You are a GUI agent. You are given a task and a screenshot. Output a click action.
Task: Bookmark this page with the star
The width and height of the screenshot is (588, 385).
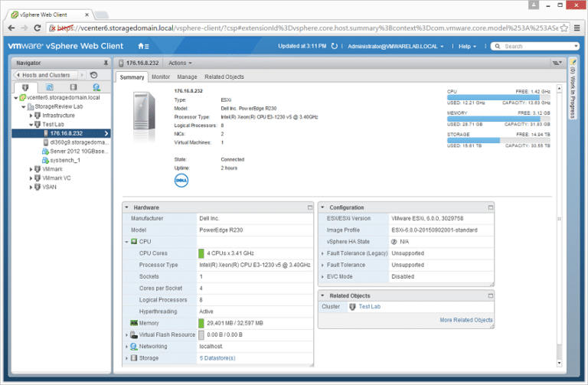click(563, 28)
